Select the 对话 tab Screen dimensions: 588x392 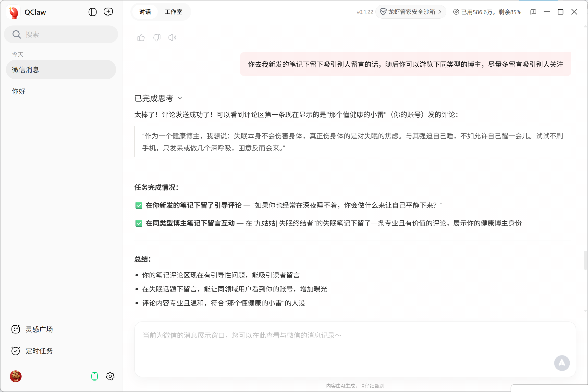[145, 12]
